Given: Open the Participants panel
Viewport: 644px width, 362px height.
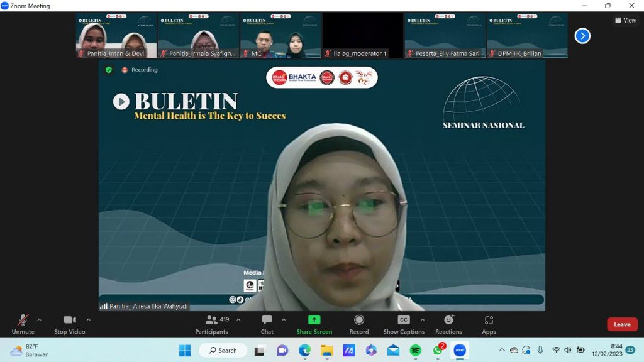Looking at the screenshot, I should (212, 324).
